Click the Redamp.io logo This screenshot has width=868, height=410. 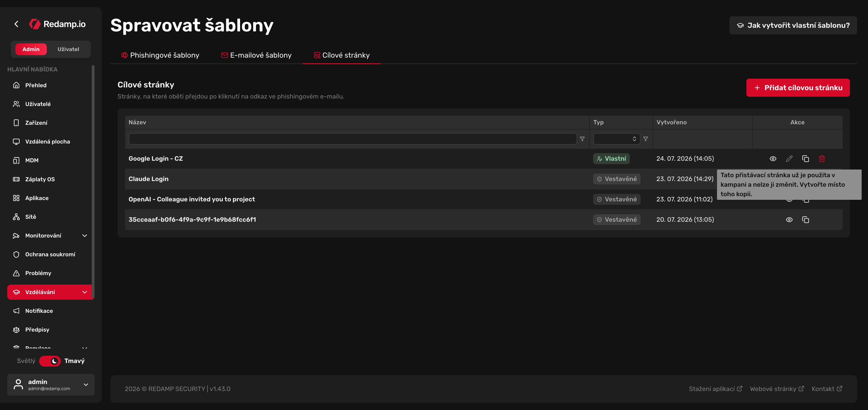click(57, 24)
